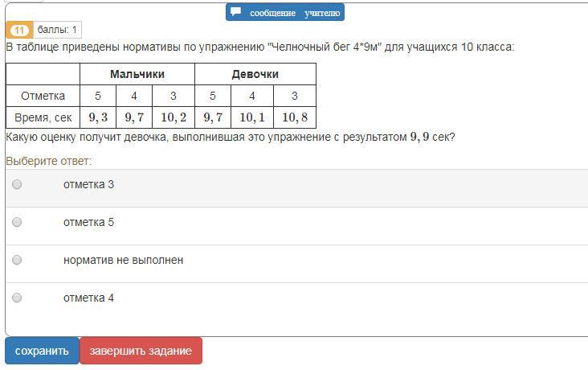Click the table cell showing 9,3

point(98,117)
